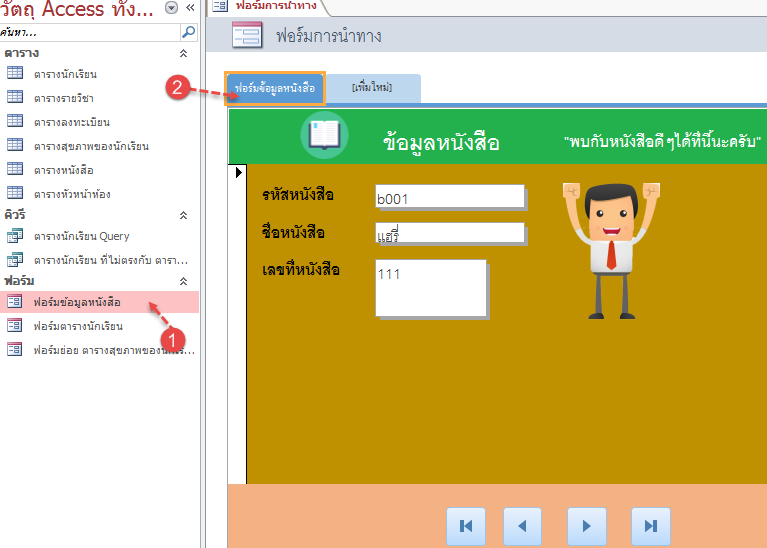Collapse the คิวรี group section
The height and width of the screenshot is (548, 767).
182,215
